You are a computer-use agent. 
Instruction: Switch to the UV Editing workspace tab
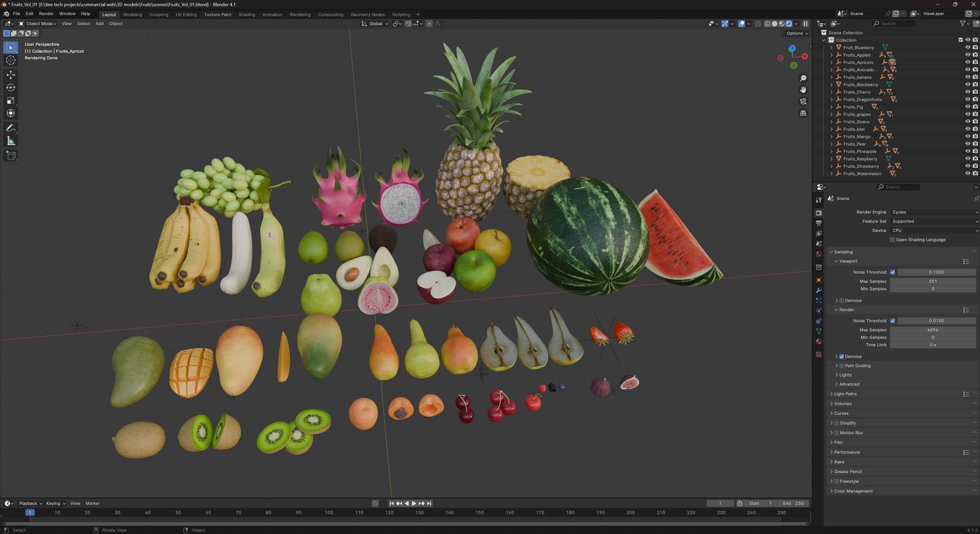(186, 15)
